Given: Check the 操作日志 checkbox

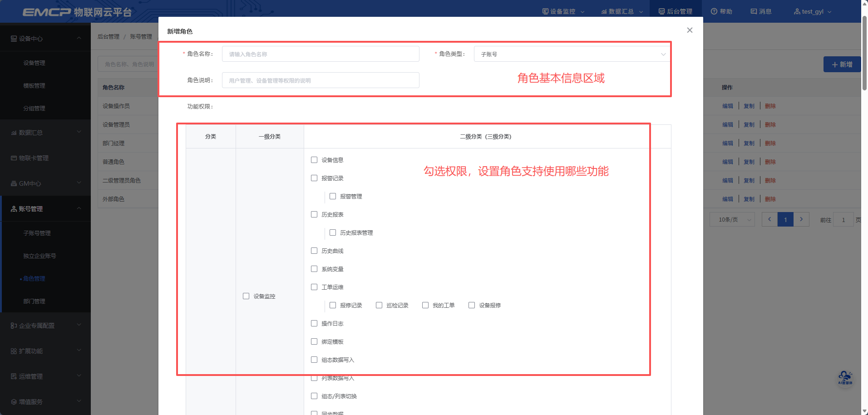Looking at the screenshot, I should pos(314,323).
